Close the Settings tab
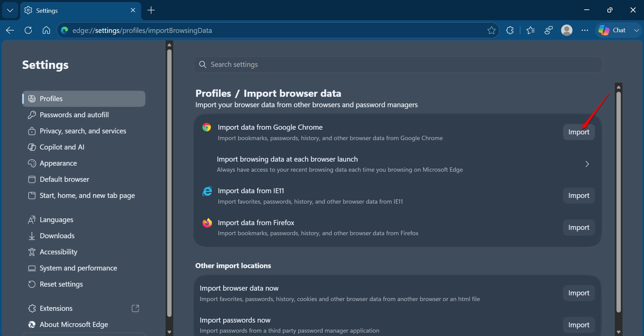Image resolution: width=644 pixels, height=336 pixels. pos(133,10)
